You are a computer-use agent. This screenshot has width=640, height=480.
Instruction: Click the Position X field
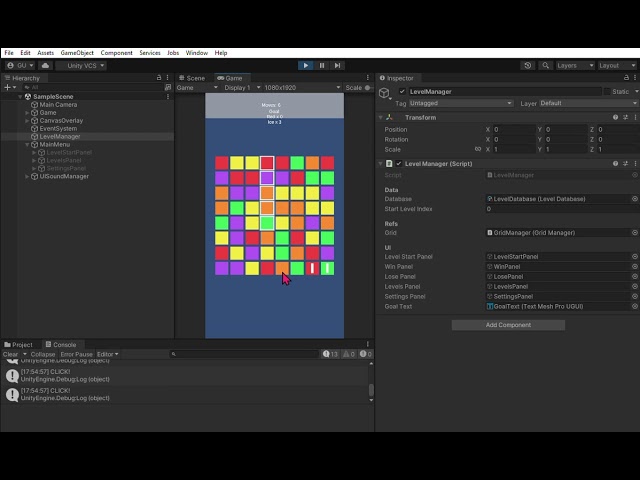coord(513,129)
